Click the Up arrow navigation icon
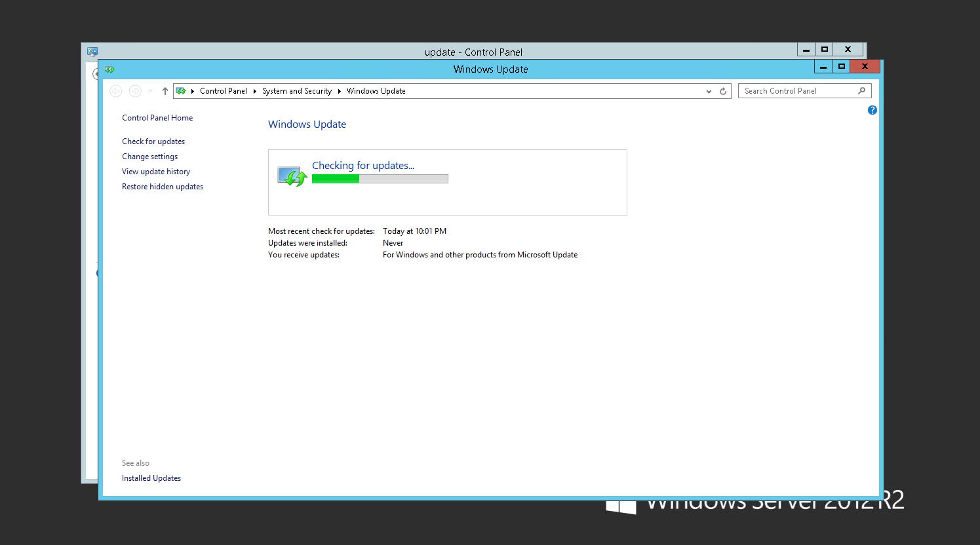 pyautogui.click(x=165, y=91)
